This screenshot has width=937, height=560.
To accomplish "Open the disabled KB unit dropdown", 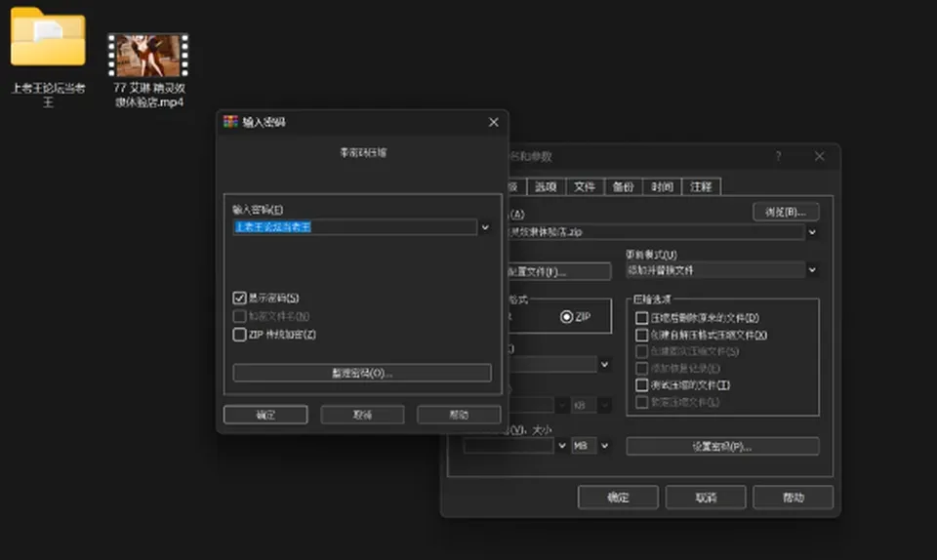I will click(605, 406).
